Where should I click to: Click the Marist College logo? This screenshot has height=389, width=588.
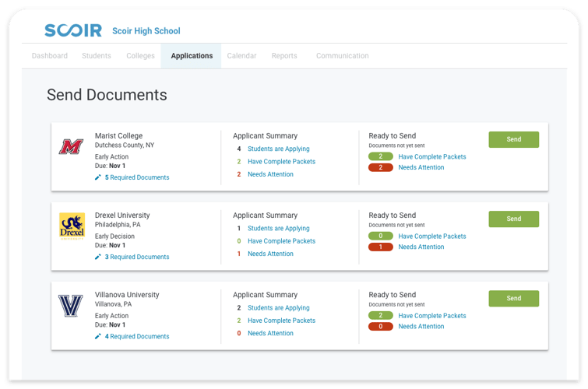coord(71,146)
